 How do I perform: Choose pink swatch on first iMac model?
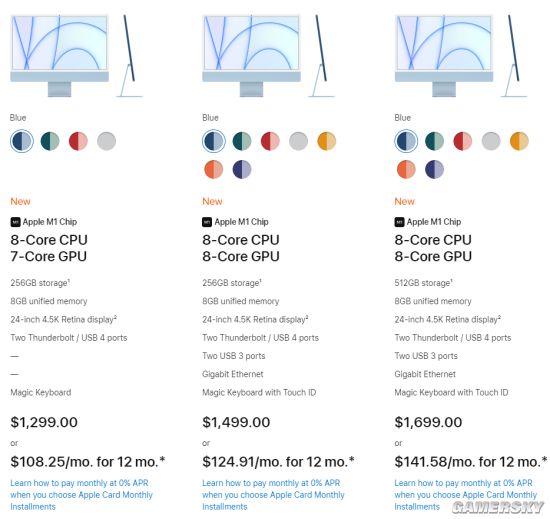tap(78, 141)
